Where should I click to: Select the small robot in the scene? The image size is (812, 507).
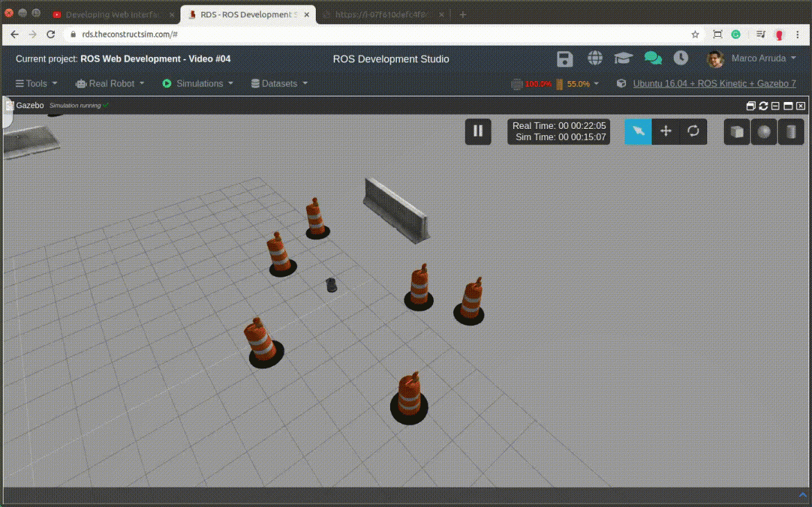(x=332, y=284)
